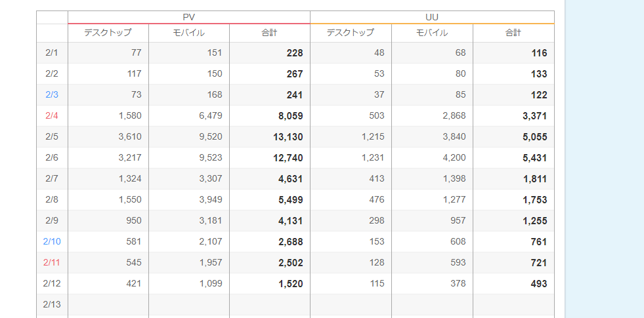The image size is (644, 318).
Task: Select the PV モバイル column header
Action: coord(189,33)
